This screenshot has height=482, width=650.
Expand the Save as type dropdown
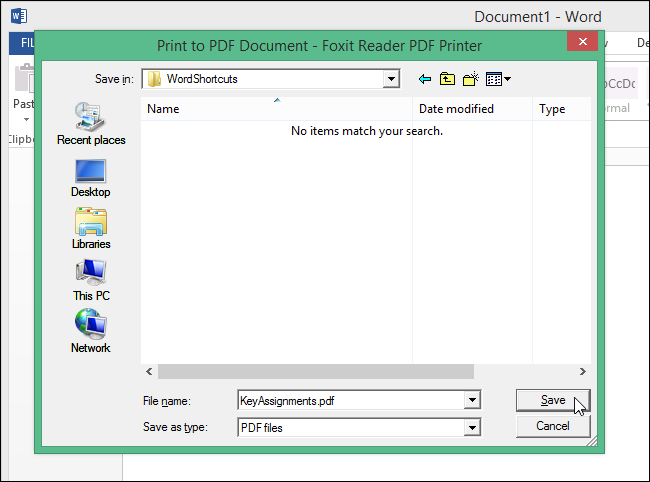pos(472,427)
